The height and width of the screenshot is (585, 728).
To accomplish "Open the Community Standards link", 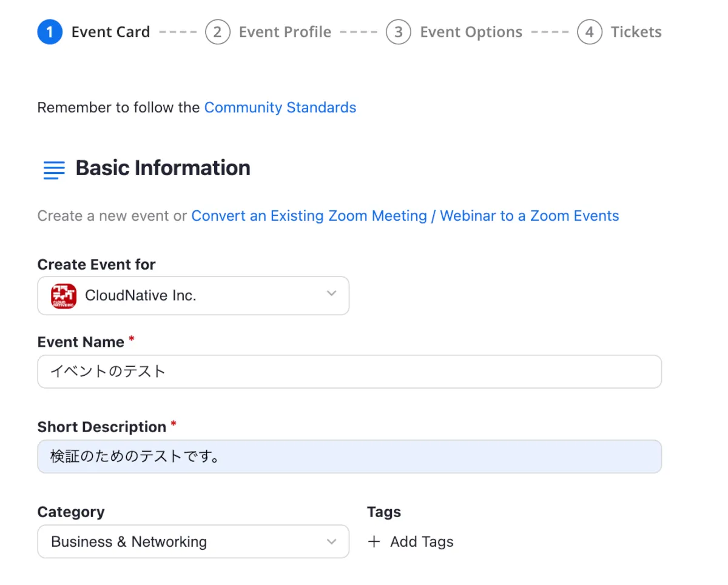I will pos(280,108).
